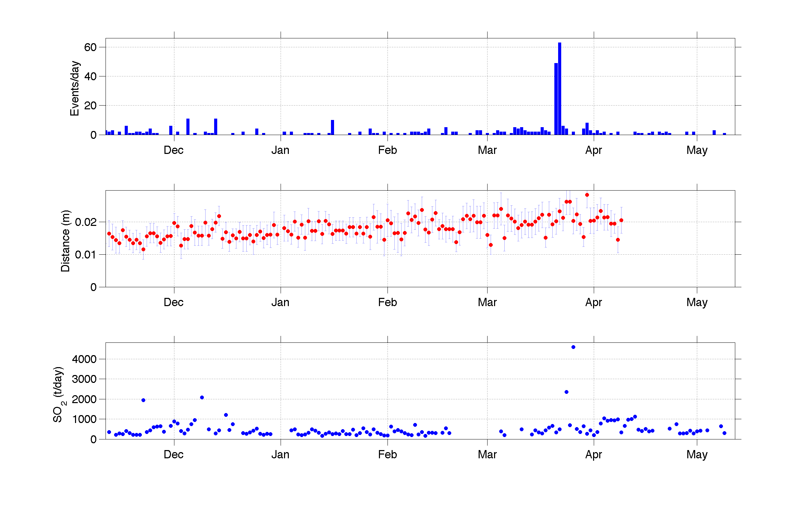This screenshot has width=812, height=508.
Task: Click the '0.01' tick on Distance axis
Action: [x=86, y=255]
